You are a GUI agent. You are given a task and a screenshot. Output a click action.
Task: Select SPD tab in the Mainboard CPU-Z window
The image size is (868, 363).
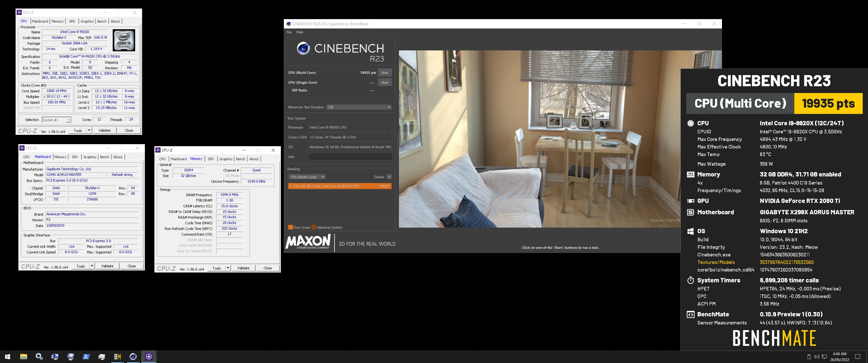pos(75,157)
